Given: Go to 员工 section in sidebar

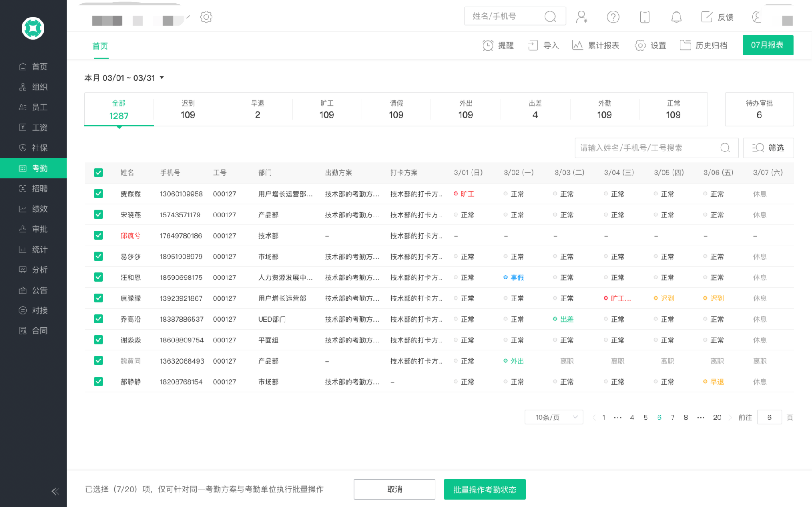Looking at the screenshot, I should coord(33,107).
